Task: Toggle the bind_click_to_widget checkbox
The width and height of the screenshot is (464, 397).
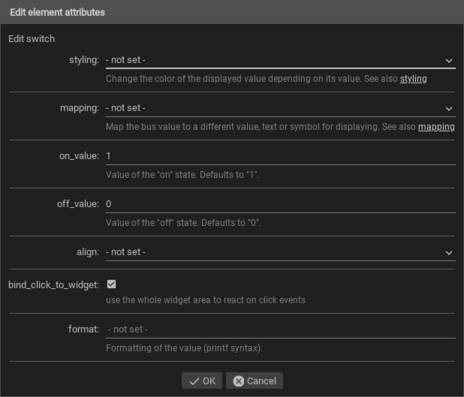Action: (x=111, y=284)
